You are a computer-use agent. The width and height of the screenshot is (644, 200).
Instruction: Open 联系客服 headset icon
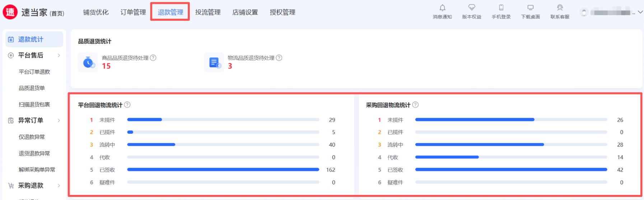560,8
